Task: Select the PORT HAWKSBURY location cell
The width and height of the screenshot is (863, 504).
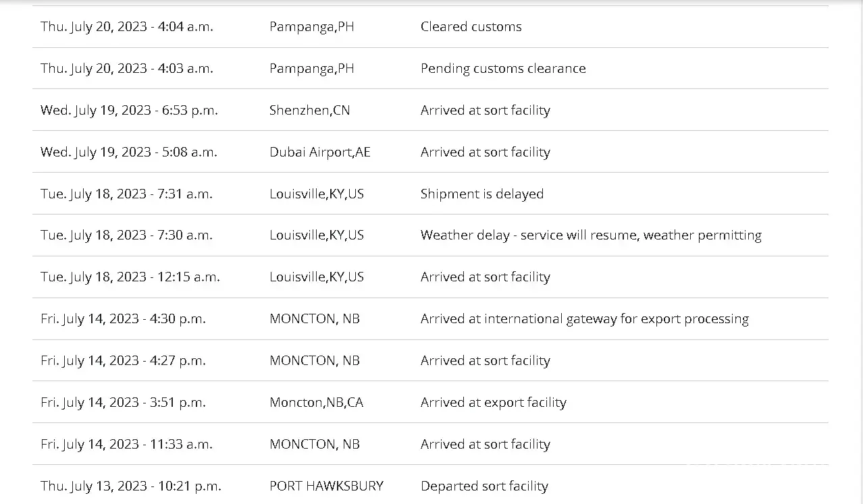Action: coord(326,486)
